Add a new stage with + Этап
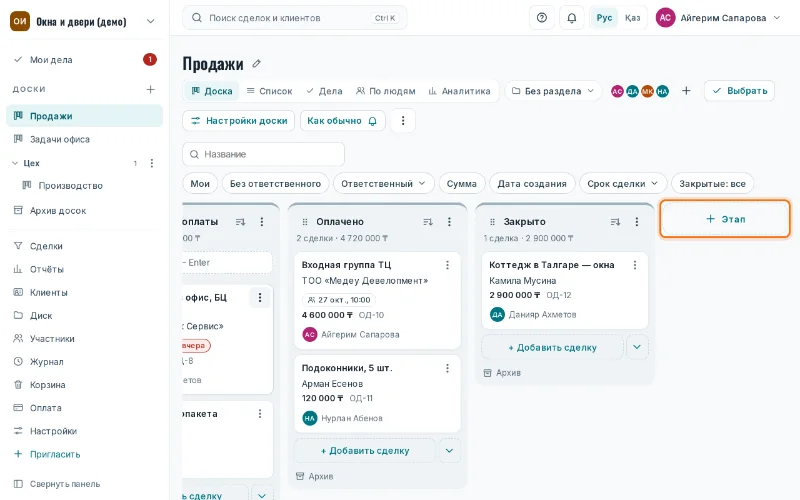This screenshot has height=500, width=800. point(725,219)
